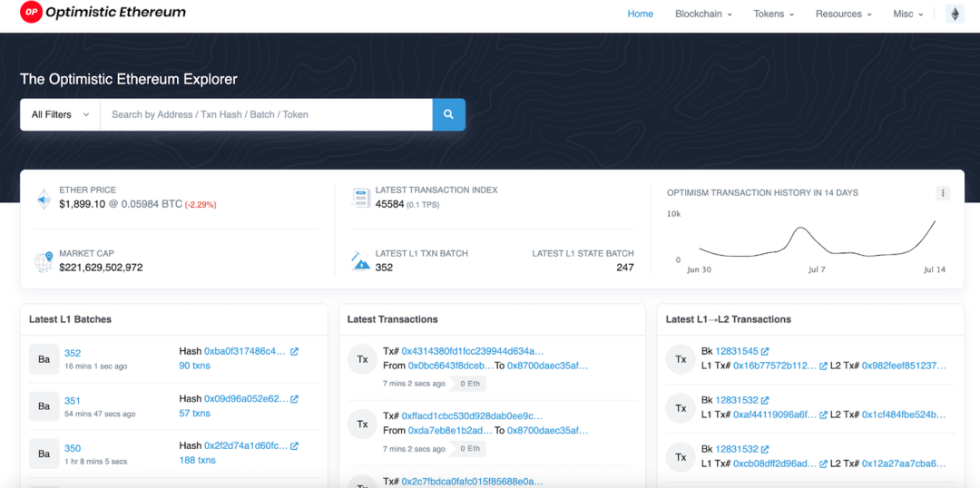
Task: Expand the Blockchain menu
Action: [x=703, y=14]
